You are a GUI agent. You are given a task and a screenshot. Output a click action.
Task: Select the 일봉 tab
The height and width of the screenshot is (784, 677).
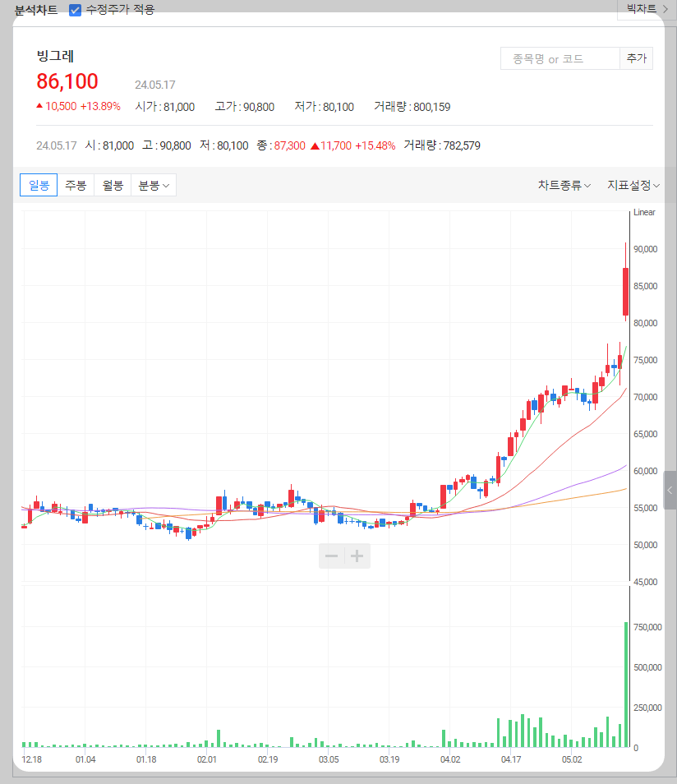point(39,186)
